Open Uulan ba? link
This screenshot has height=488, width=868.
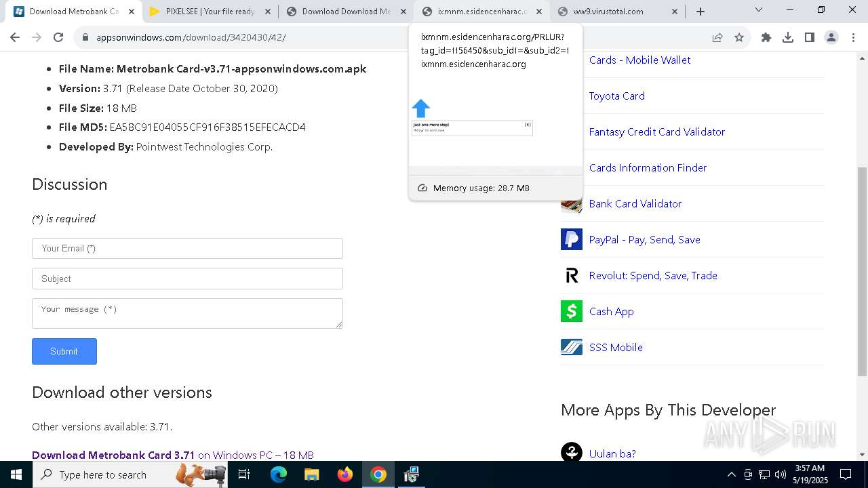(x=612, y=453)
